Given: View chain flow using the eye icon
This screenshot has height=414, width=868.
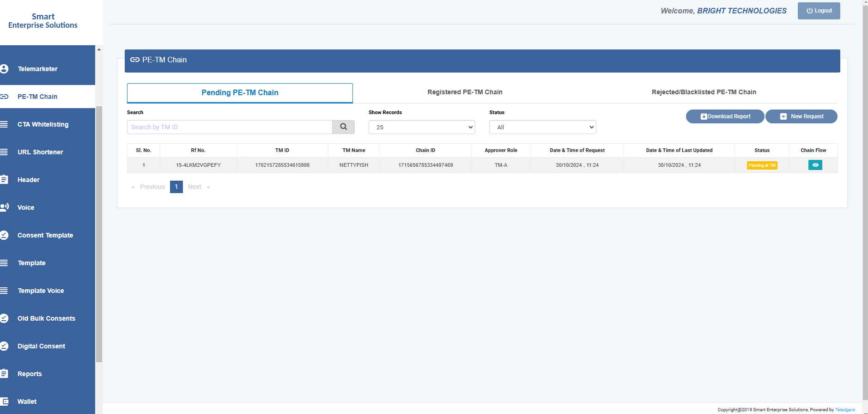Looking at the screenshot, I should pos(815,165).
